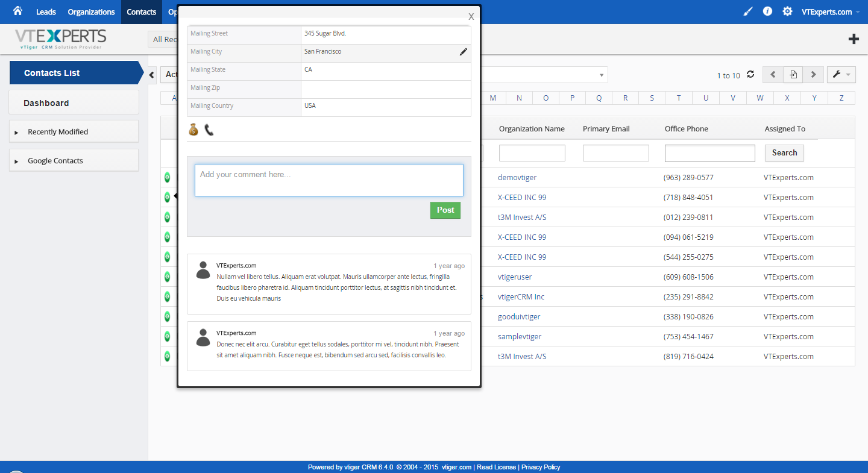
Task: Open demovtiger organization link
Action: (x=517, y=177)
